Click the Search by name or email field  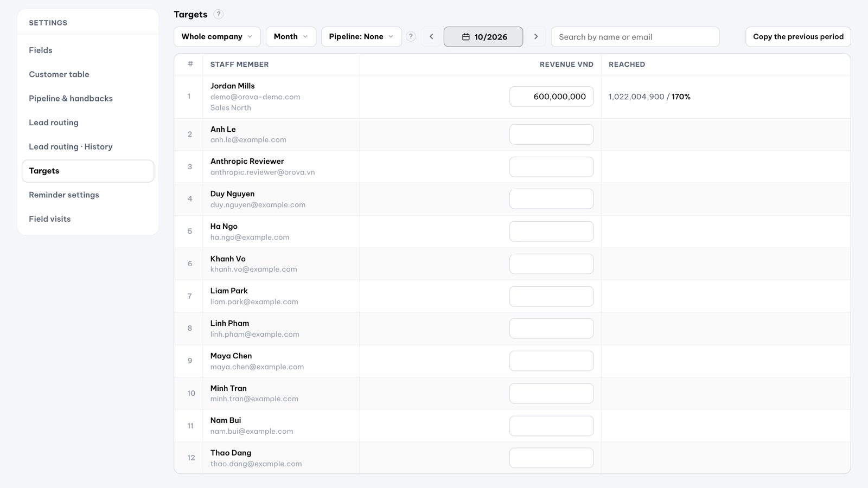635,36
